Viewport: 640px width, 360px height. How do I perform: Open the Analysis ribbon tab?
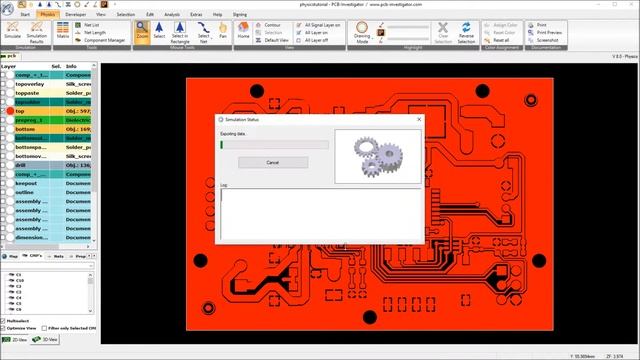(172, 14)
